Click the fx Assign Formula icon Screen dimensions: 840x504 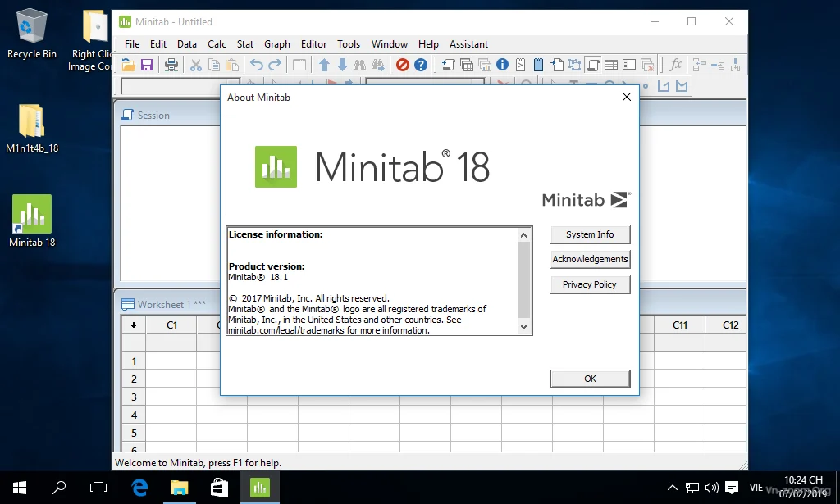[675, 65]
